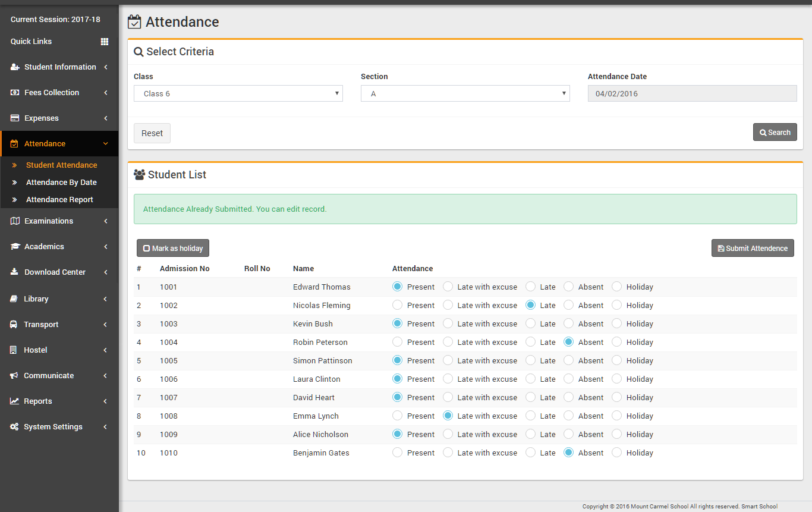Click the Hostel building icon

click(x=14, y=350)
